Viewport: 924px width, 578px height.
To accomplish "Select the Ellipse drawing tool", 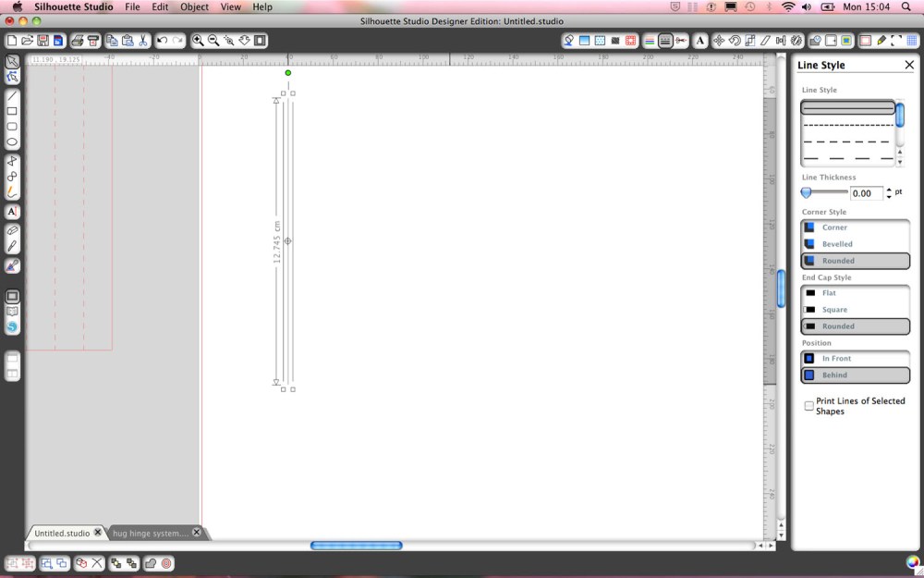I will [x=12, y=143].
